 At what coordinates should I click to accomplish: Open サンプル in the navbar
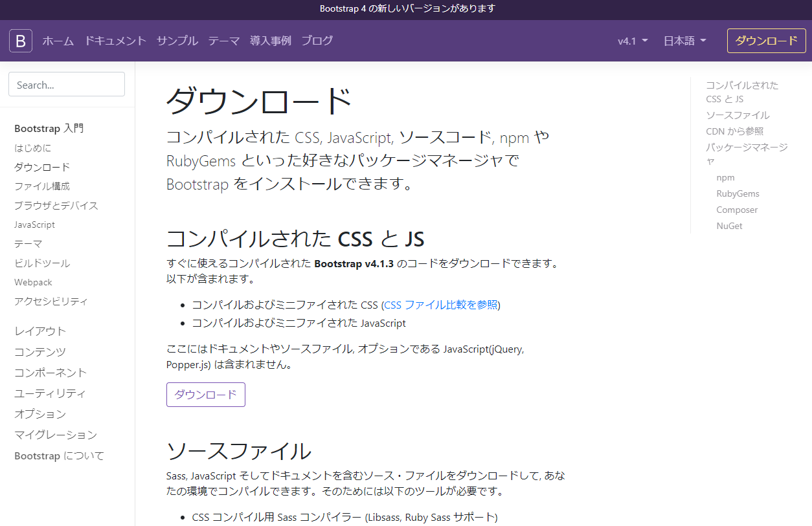(177, 41)
